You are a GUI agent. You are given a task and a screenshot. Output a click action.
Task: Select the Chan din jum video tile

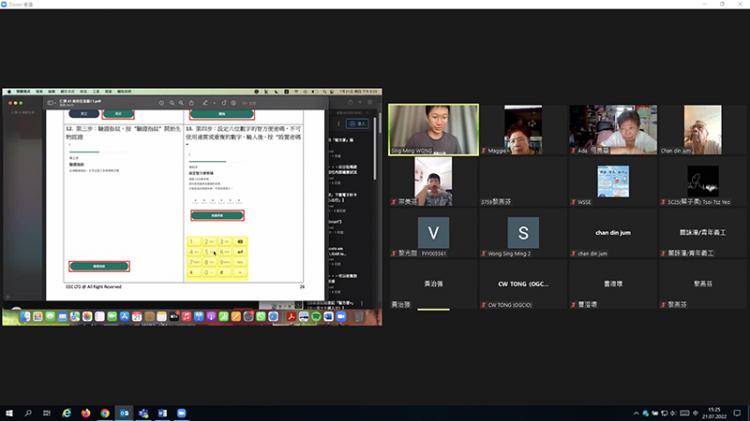[702, 129]
